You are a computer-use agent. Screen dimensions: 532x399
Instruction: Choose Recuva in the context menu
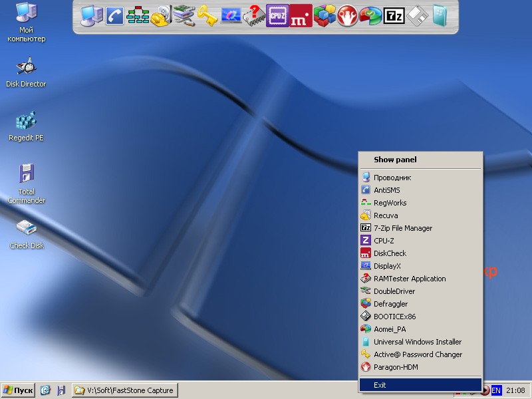(x=420, y=215)
